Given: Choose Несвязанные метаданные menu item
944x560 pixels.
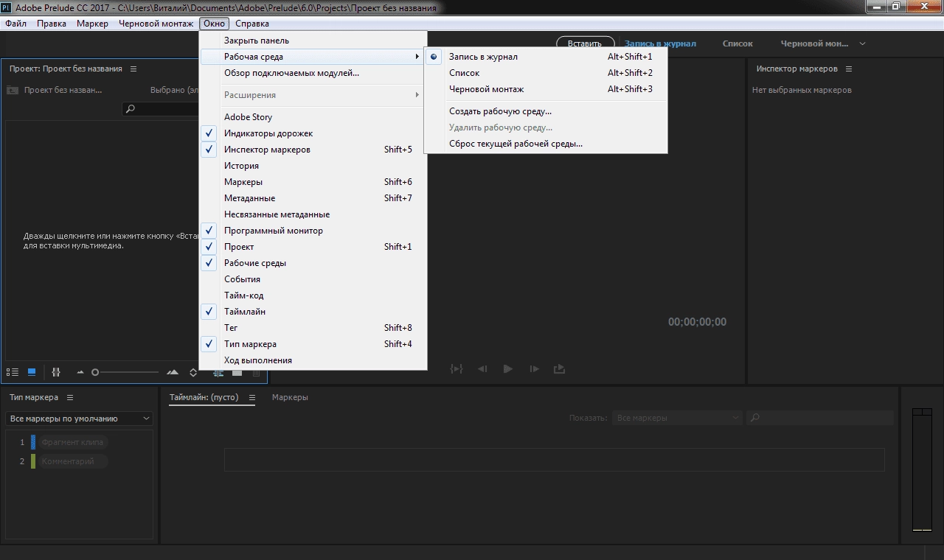Looking at the screenshot, I should click(x=313, y=214).
